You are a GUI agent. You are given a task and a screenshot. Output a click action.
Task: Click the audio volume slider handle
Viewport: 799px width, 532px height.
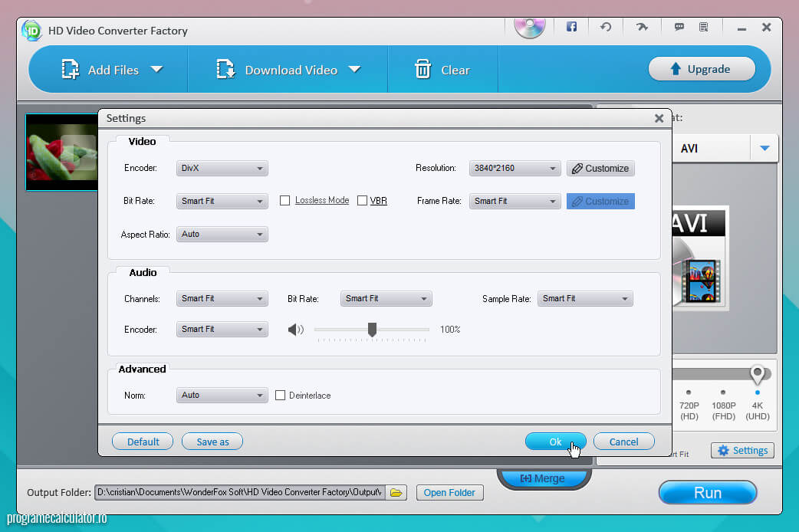pos(372,330)
